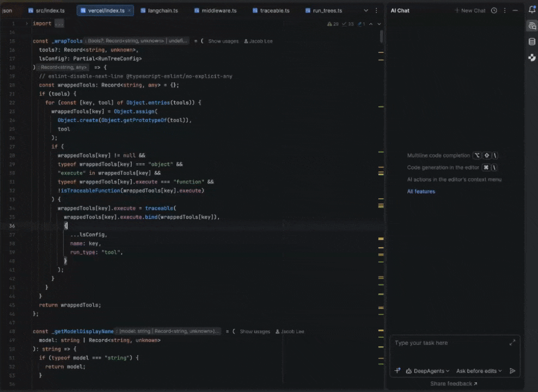The image size is (538, 392).
Task: Click the AI Assistant sidebar icon
Action: coord(531,26)
